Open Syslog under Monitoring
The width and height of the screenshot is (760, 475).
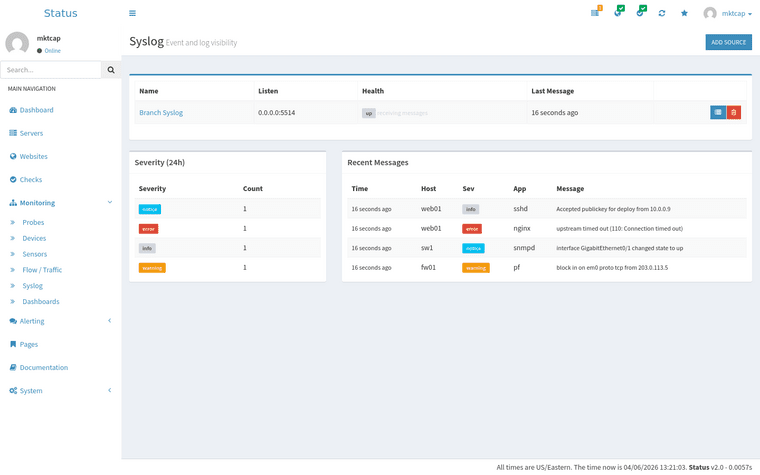32,286
